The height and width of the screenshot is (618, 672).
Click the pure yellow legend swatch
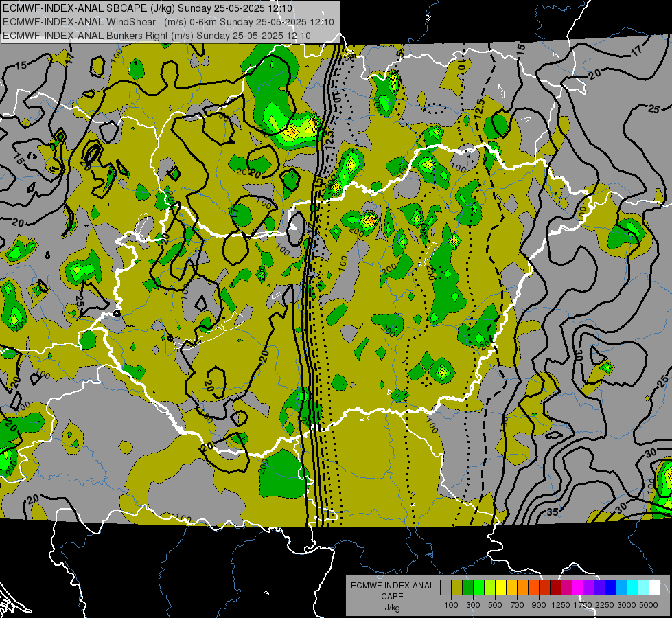click(500, 588)
